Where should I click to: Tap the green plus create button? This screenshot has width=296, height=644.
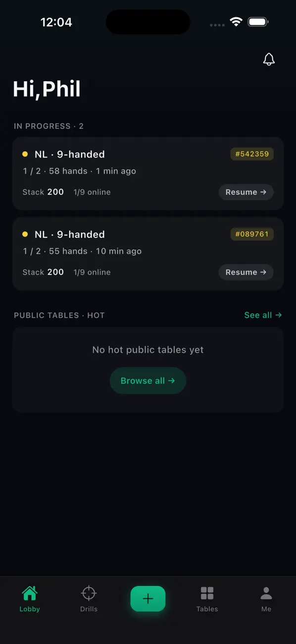pyautogui.click(x=148, y=598)
